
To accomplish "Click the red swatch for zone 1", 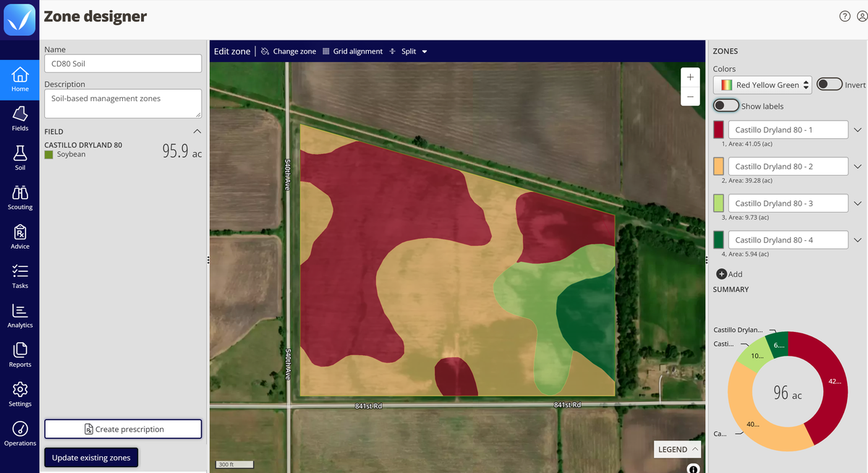I will point(718,129).
